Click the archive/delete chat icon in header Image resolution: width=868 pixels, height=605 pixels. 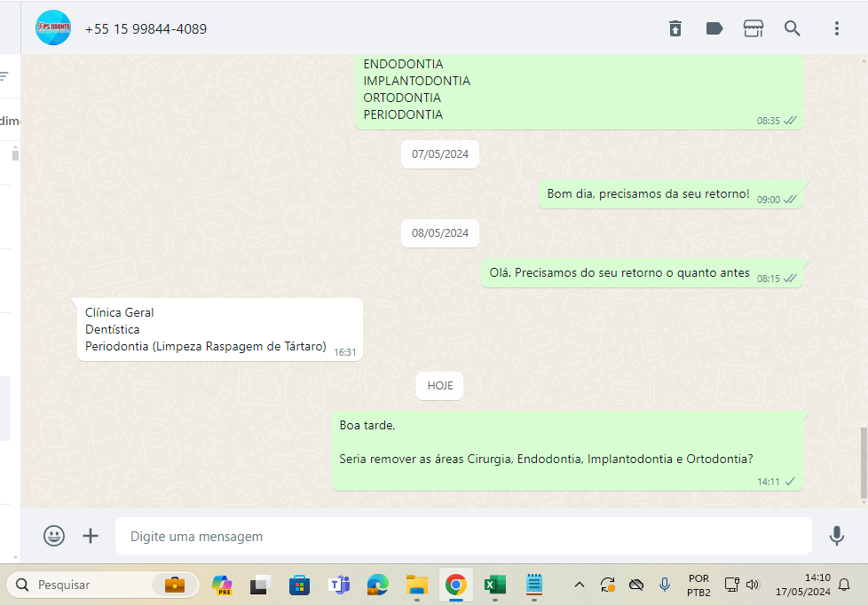coord(675,28)
